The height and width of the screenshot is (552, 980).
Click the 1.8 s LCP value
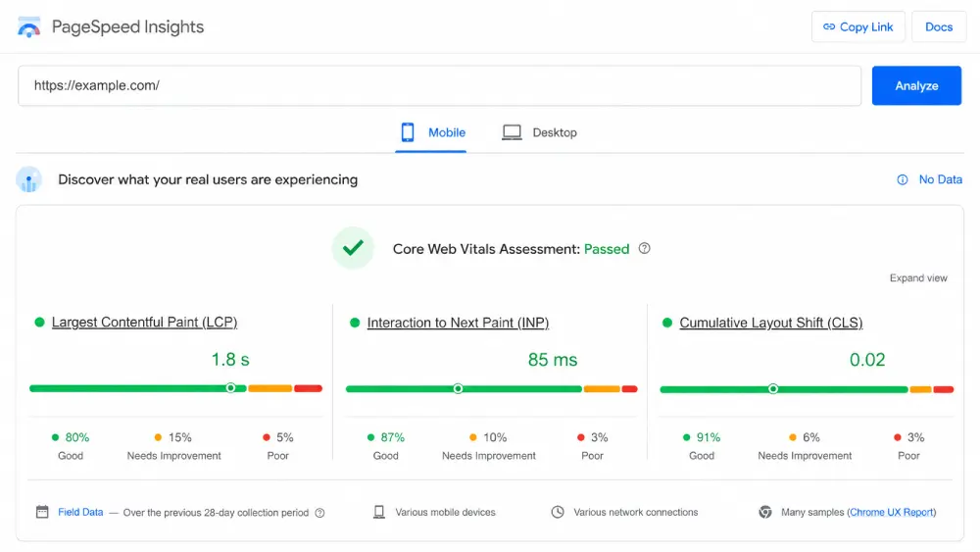(x=230, y=360)
